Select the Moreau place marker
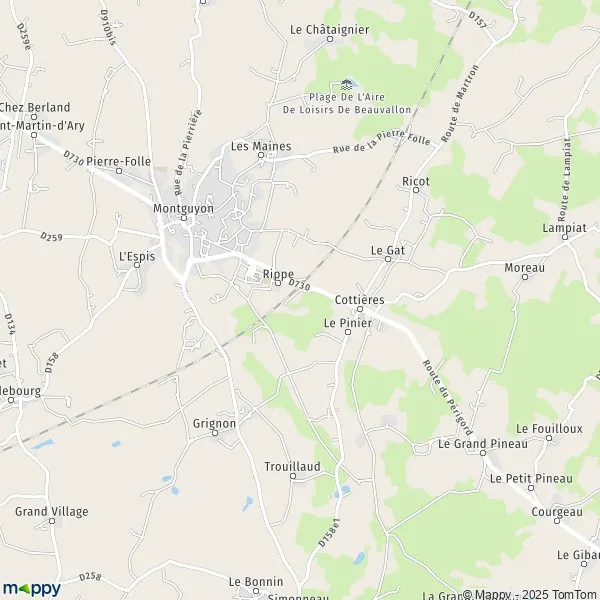 pyautogui.click(x=525, y=277)
